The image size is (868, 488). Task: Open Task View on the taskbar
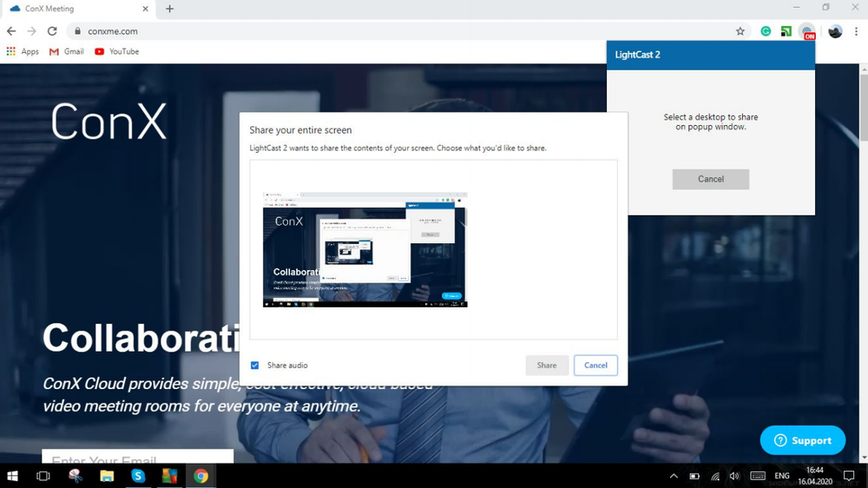click(x=43, y=476)
